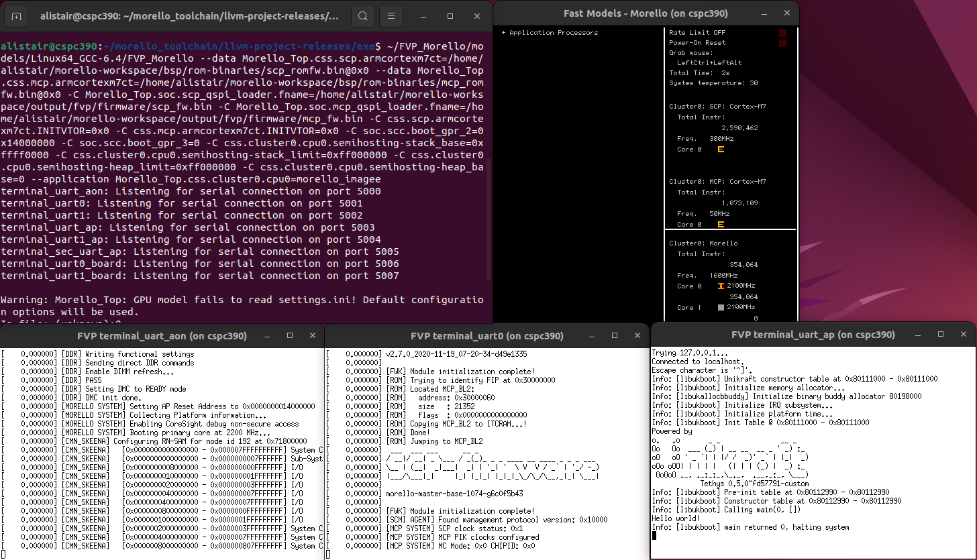Click the SCP Cortex-M7 Core 0 status icon
The image size is (977, 560).
(721, 149)
